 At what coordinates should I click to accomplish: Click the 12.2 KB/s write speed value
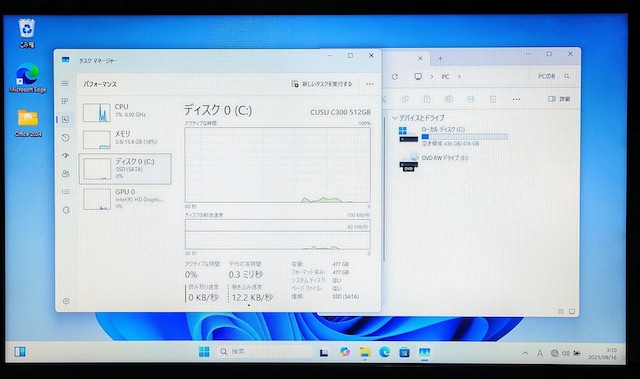click(x=252, y=297)
